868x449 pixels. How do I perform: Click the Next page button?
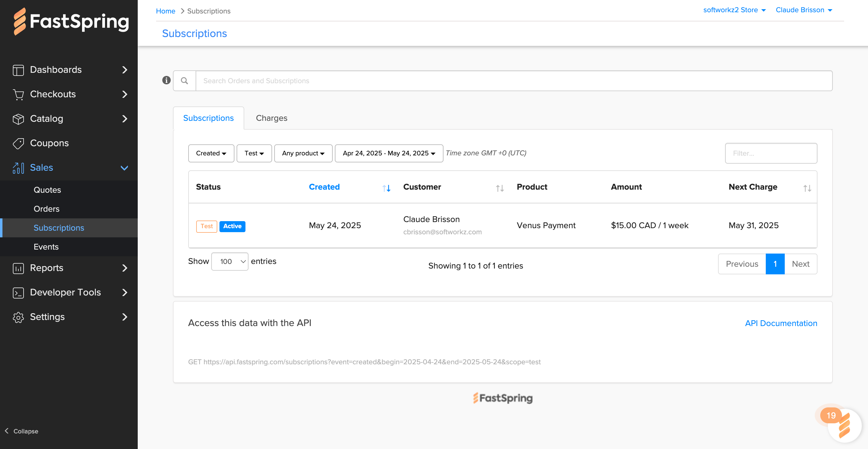click(x=801, y=264)
